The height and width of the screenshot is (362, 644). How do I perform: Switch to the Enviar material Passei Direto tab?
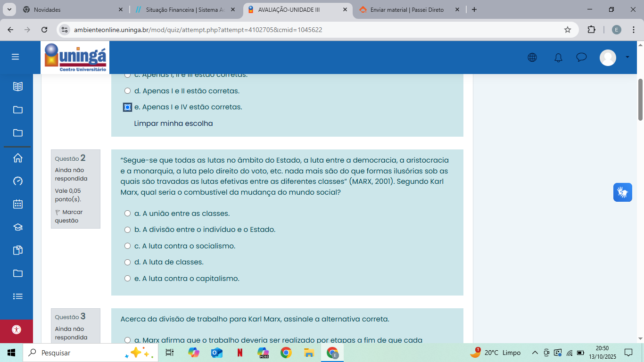tap(406, 9)
